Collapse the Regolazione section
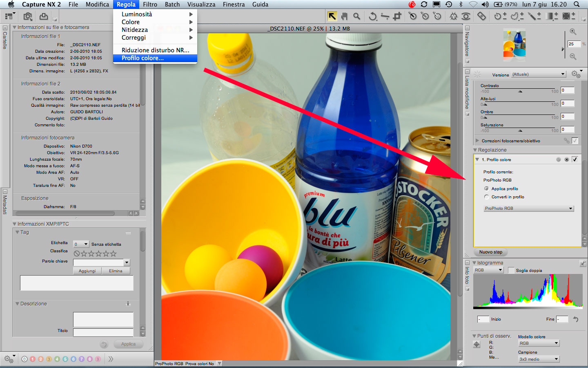 coord(475,150)
